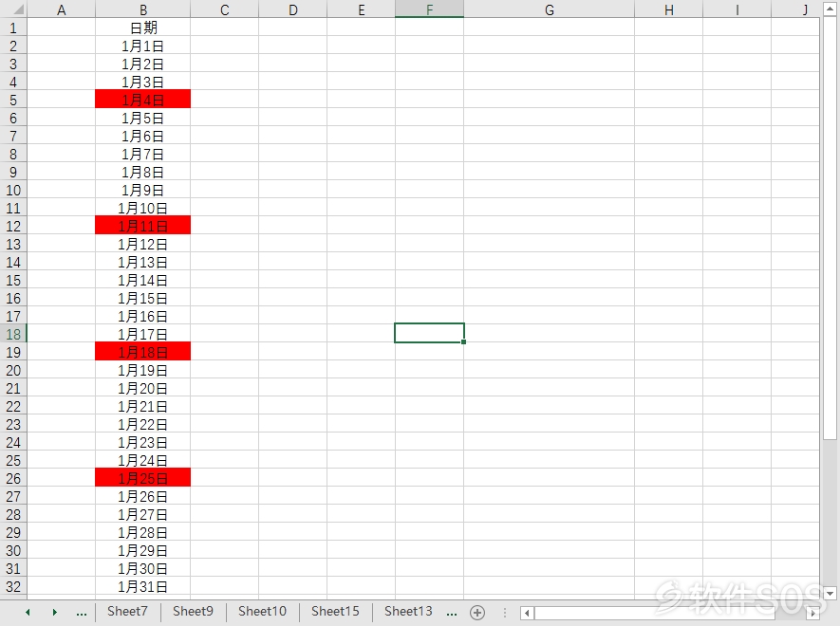840x626 pixels.
Task: Select column E header
Action: (x=361, y=9)
